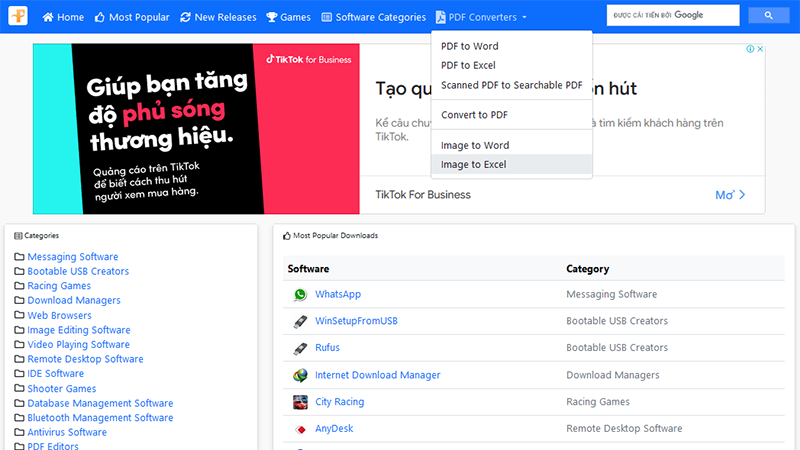Click the TikTok ad banner image
This screenshot has width=800, height=450.
[196, 129]
